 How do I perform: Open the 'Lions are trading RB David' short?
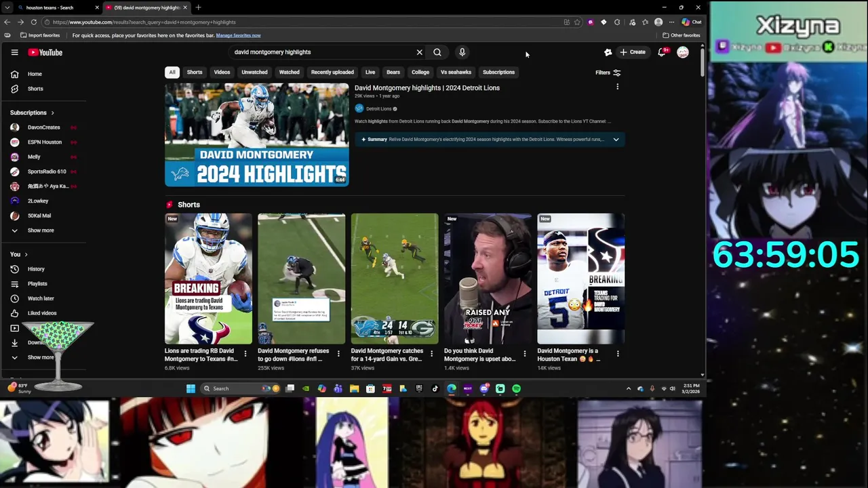coord(208,279)
